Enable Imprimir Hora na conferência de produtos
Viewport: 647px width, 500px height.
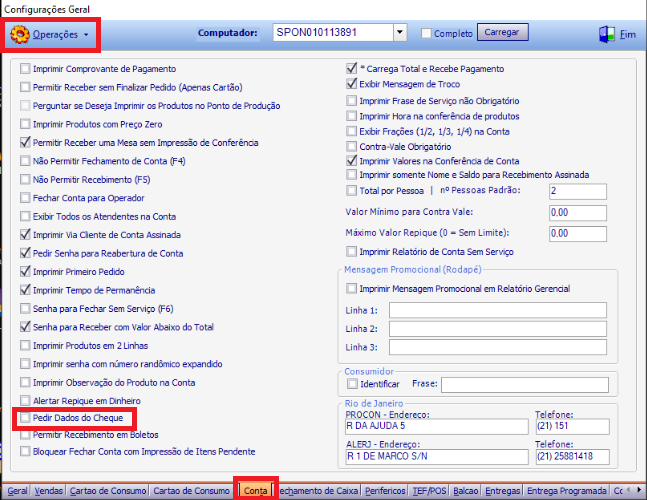click(352, 116)
